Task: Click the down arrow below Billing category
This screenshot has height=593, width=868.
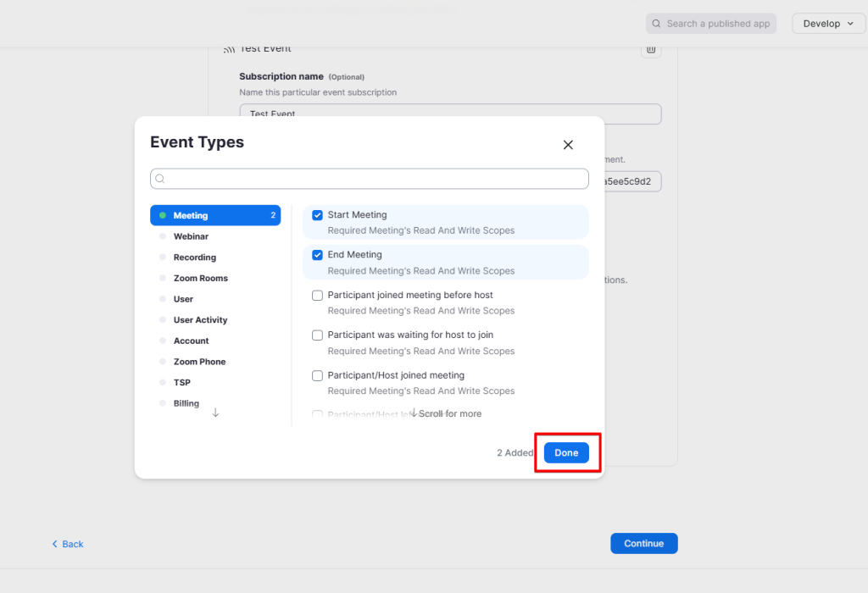Action: click(215, 413)
